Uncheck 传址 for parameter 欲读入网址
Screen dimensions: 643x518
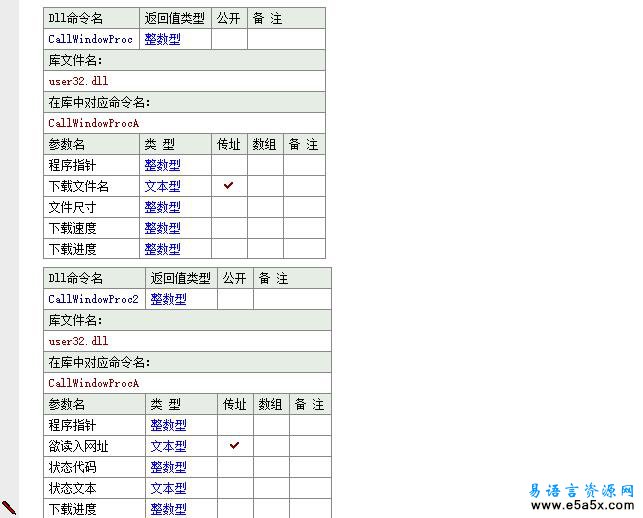(235, 445)
